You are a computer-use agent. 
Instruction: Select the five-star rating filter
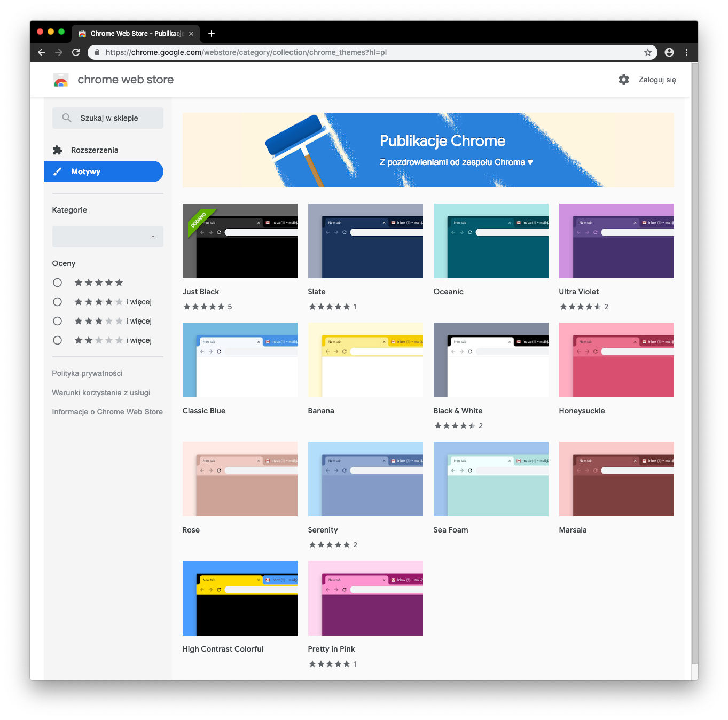(58, 283)
